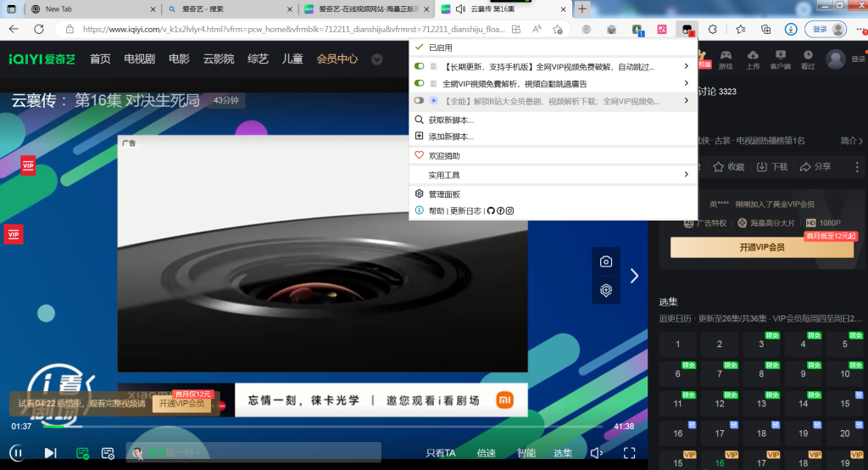The height and width of the screenshot is (470, 868).
Task: Go to 电视剧 in iQIYI navigation
Action: click(x=140, y=59)
